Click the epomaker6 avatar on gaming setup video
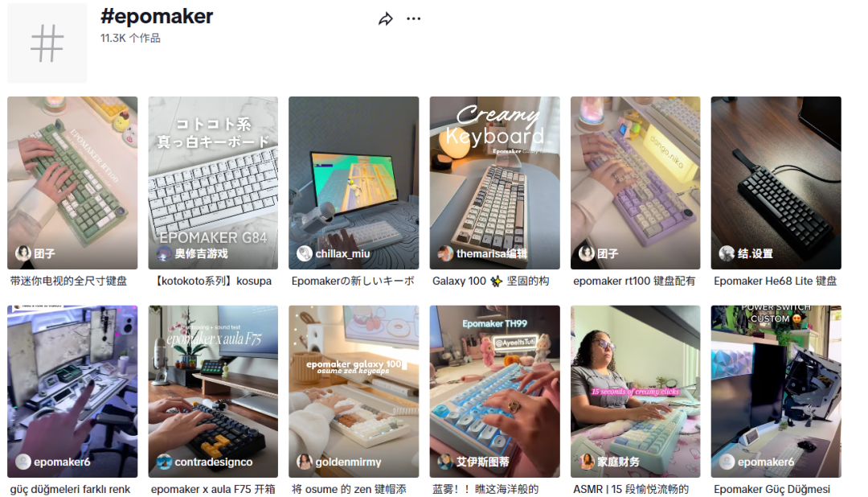The width and height of the screenshot is (868, 497). pos(23,462)
